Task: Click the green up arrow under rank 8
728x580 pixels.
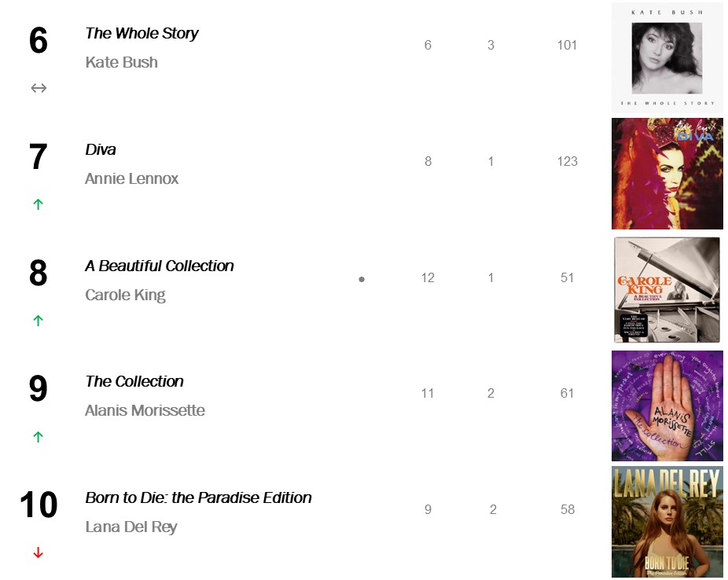Action: [x=38, y=321]
